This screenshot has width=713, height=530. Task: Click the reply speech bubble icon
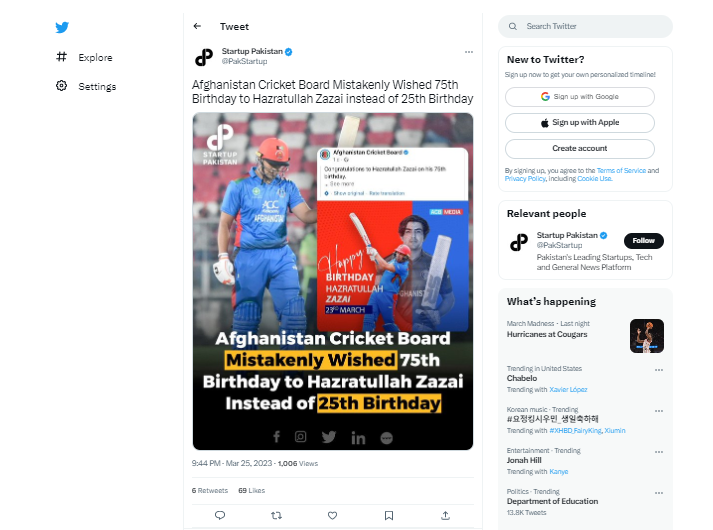click(220, 515)
